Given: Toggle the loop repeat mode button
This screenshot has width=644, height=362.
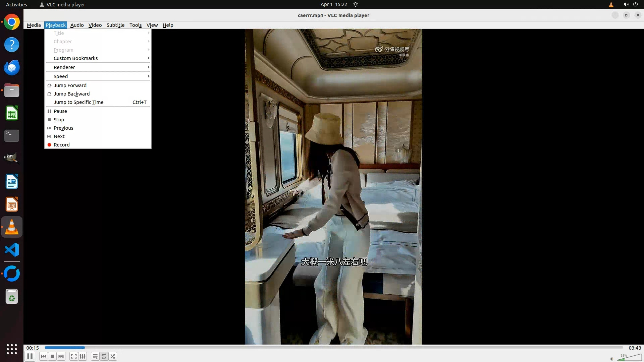Looking at the screenshot, I should pyautogui.click(x=104, y=356).
